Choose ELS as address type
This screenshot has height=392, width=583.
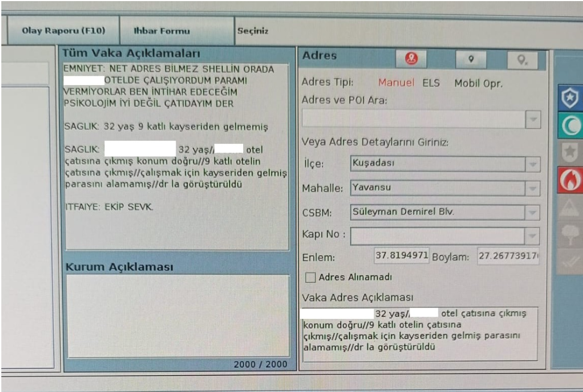click(x=430, y=83)
